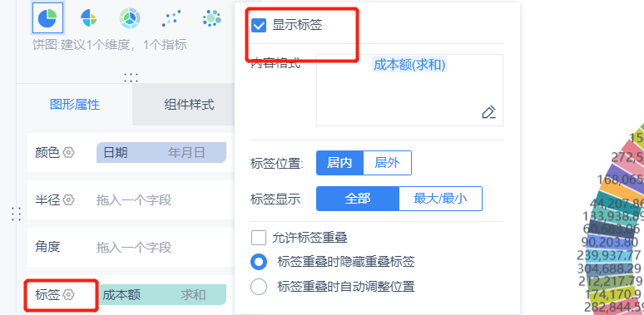
Task: Pick the multi-layer donut chart icon
Action: click(130, 18)
